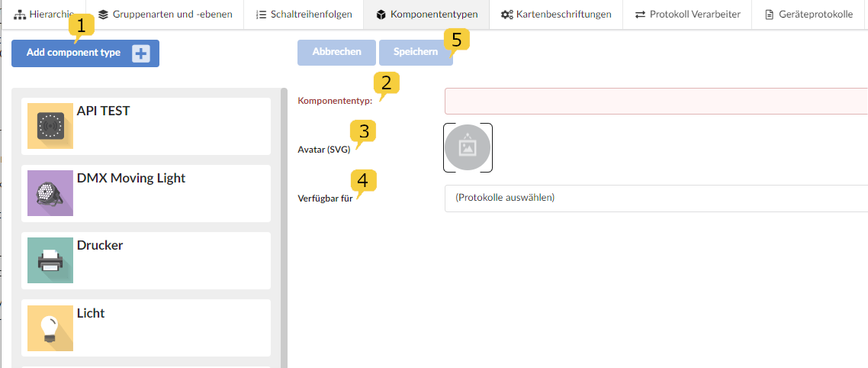Click the Komponententyp field label
This screenshot has height=368, width=868.
tap(335, 101)
